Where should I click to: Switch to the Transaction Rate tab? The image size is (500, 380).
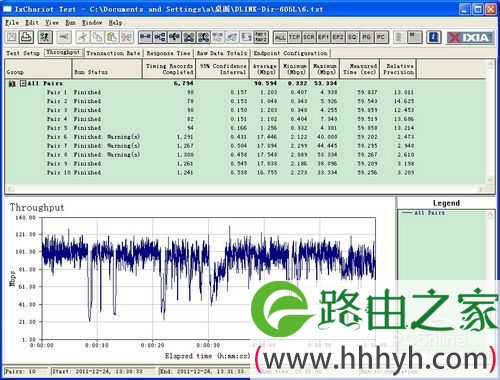[113, 53]
